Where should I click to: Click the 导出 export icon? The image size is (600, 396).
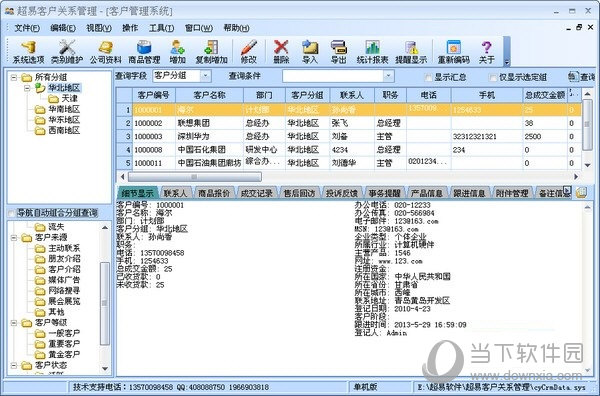click(338, 52)
